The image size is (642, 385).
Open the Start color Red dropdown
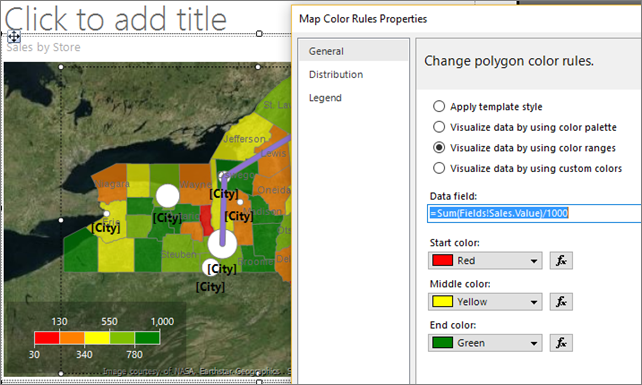click(485, 260)
